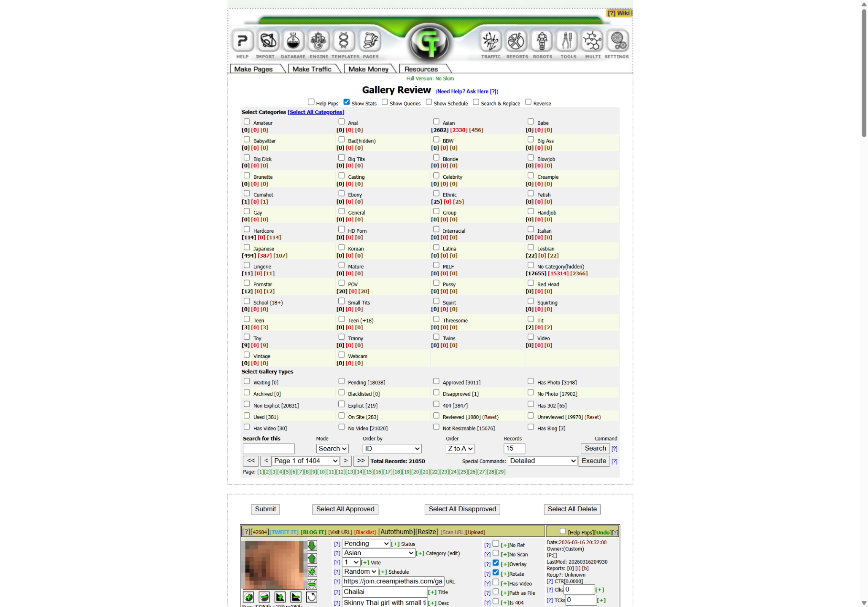868x607 pixels.
Task: Click the Search command button
Action: [595, 449]
